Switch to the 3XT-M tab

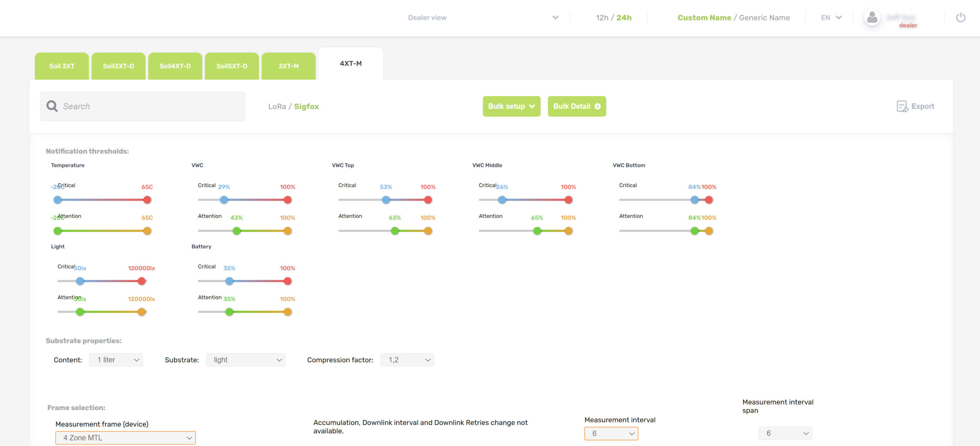(x=289, y=66)
